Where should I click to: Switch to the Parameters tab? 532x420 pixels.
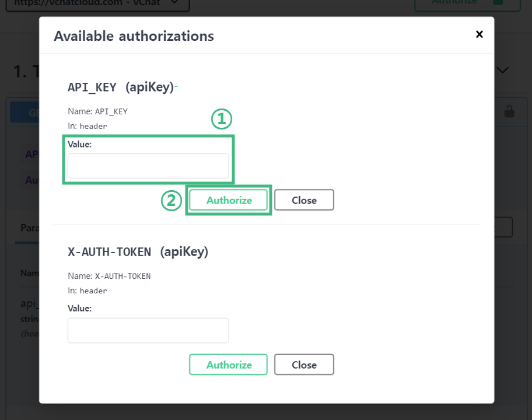click(27, 228)
